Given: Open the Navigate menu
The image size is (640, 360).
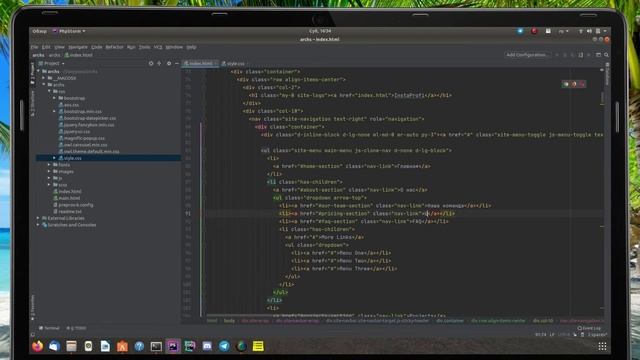Looking at the screenshot, I should point(78,47).
